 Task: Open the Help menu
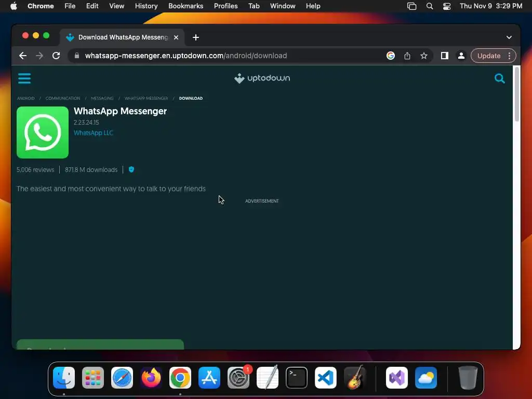(313, 6)
